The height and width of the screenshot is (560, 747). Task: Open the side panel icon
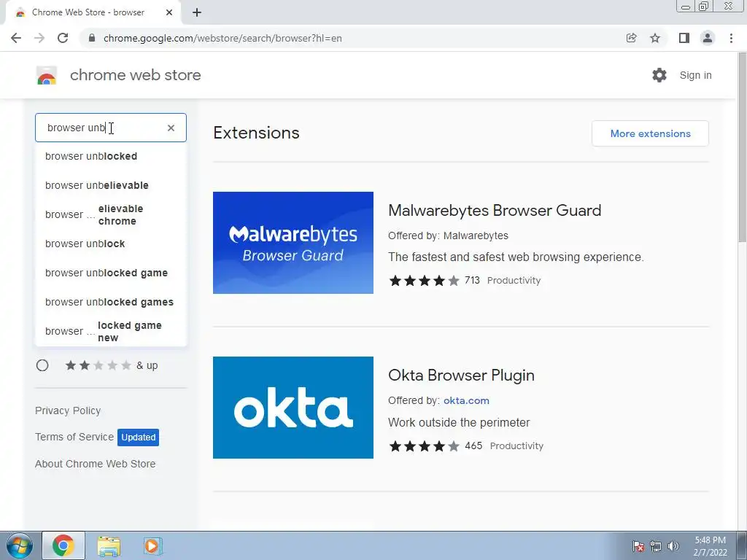point(684,38)
